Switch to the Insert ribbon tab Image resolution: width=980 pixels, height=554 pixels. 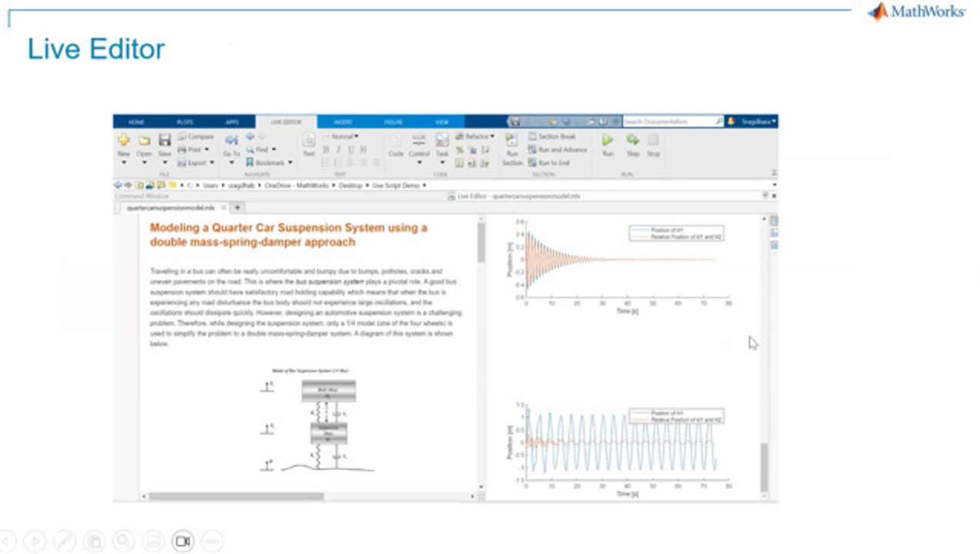pyautogui.click(x=343, y=122)
